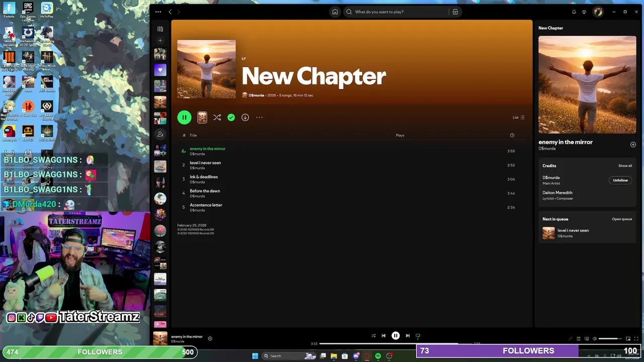Click the New Chapter album cover art

(x=206, y=69)
